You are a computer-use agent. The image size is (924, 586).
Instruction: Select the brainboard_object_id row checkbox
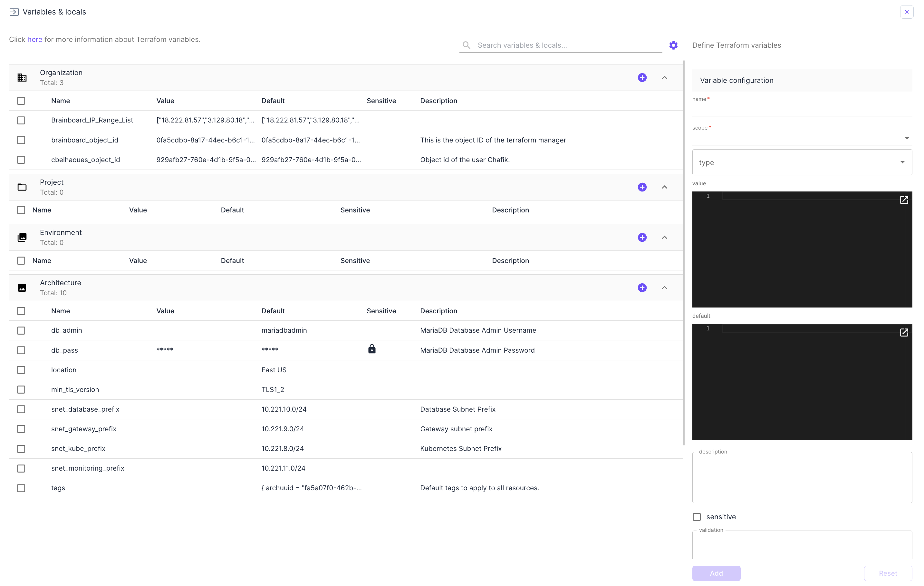[x=21, y=140]
